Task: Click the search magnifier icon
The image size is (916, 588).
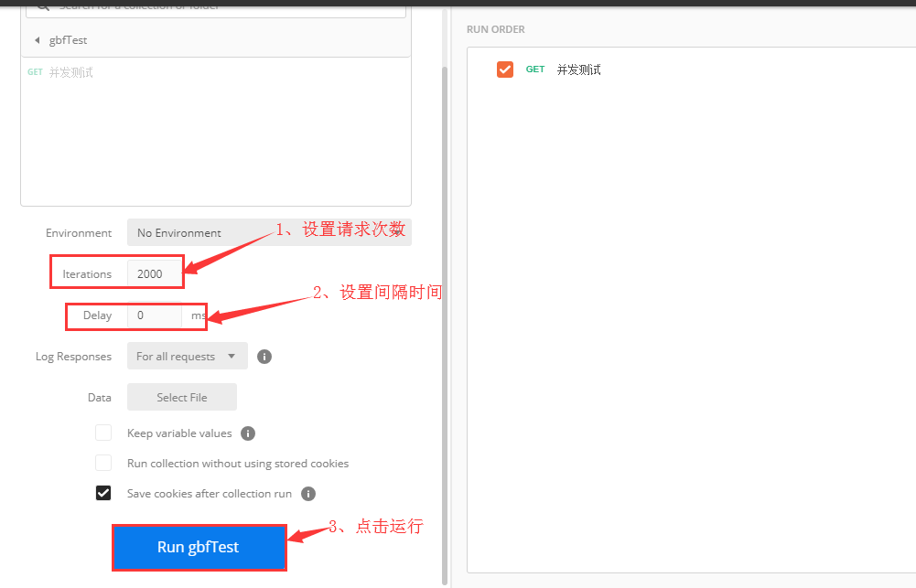Action: [43, 7]
